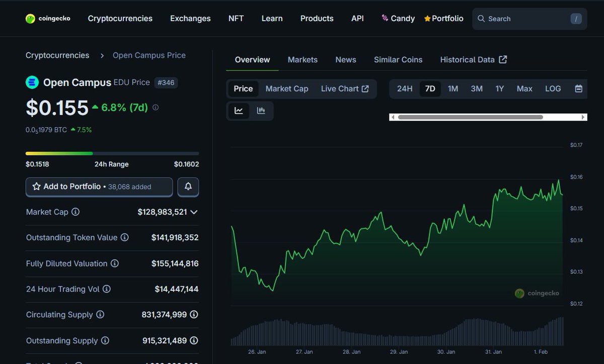Click the Open Campus EDU coin logo
The height and width of the screenshot is (364, 604).
point(32,82)
